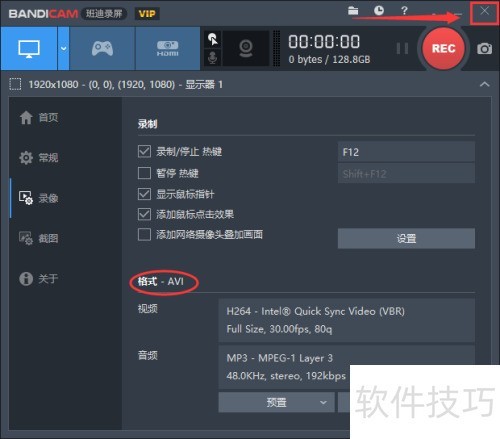Viewport: 500px width, 439px height.
Task: Collapse recording area panel chevron
Action: click(485, 84)
